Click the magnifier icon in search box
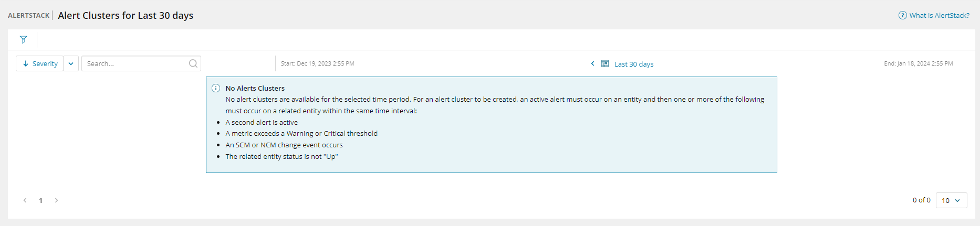The height and width of the screenshot is (226, 980). (x=193, y=63)
